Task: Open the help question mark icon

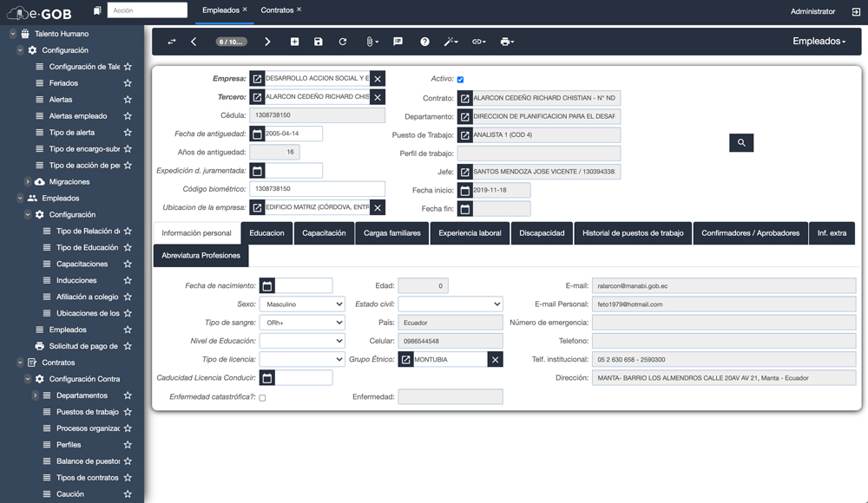Action: click(424, 42)
